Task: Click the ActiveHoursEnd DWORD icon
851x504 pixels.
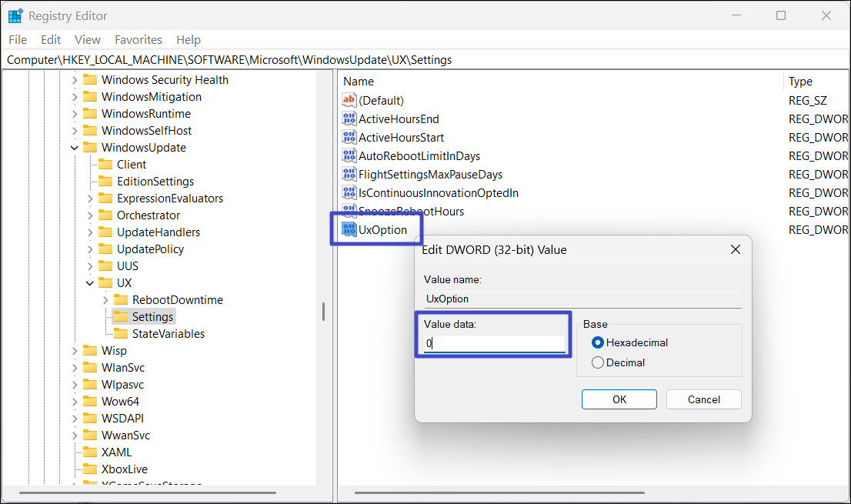Action: point(349,118)
